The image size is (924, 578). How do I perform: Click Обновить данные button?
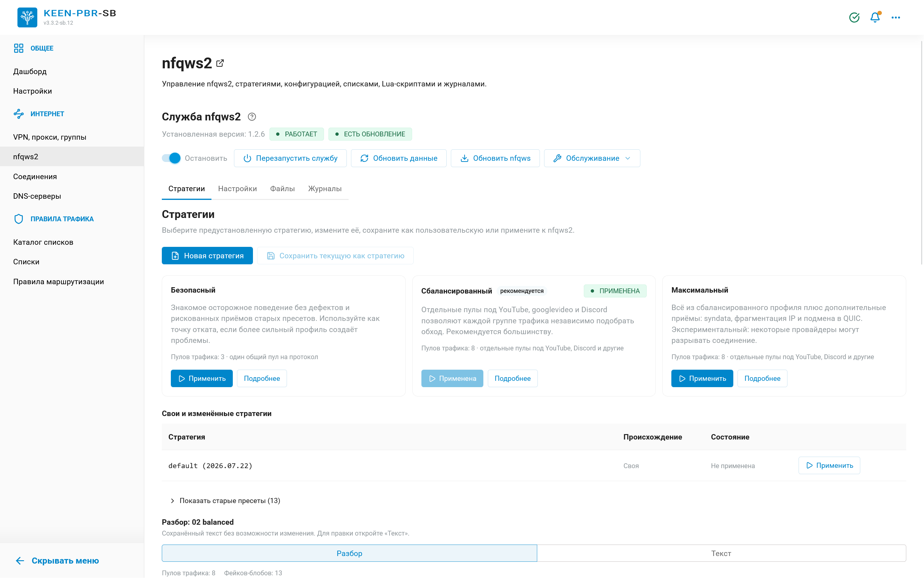(x=399, y=158)
